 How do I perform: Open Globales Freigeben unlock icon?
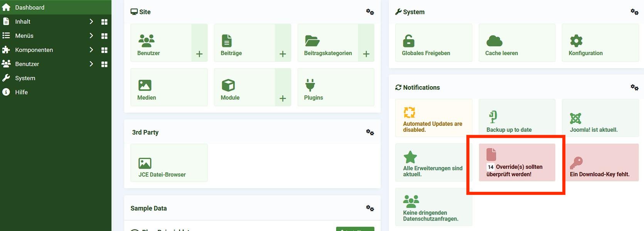408,40
